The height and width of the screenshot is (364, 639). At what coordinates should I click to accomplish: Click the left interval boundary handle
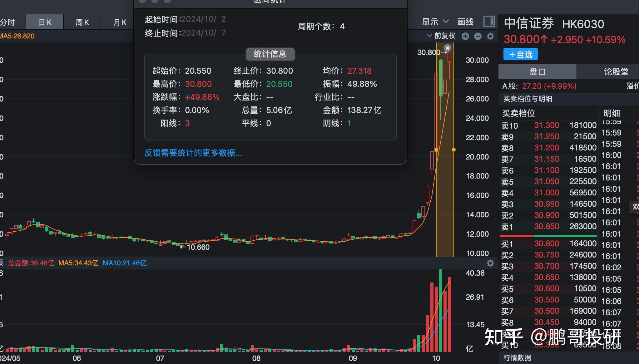pyautogui.click(x=436, y=150)
